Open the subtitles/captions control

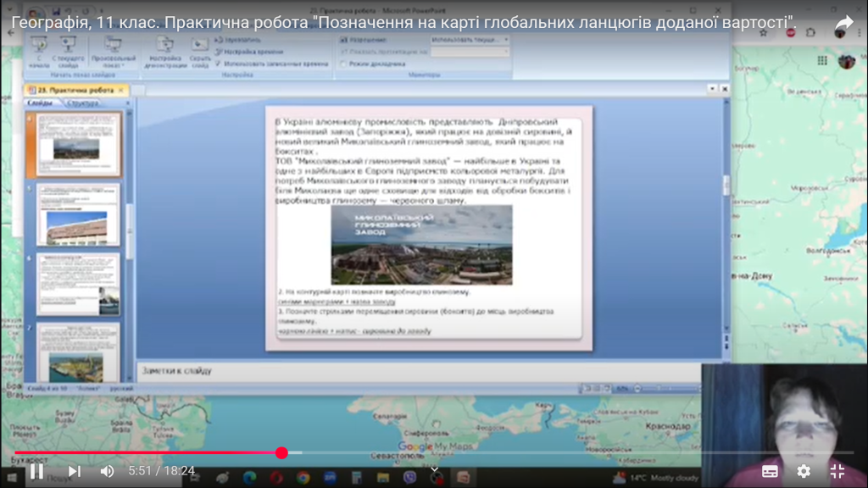click(770, 471)
